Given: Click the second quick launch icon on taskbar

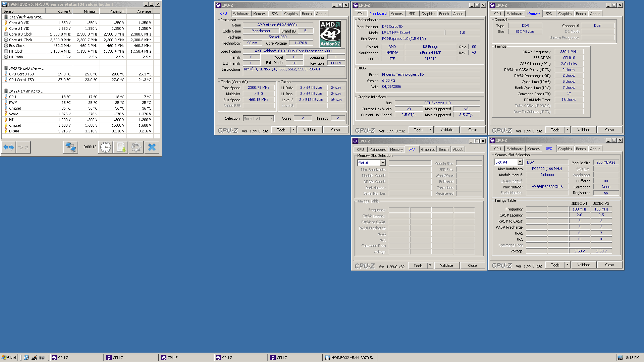Looking at the screenshot, I should 34,358.
